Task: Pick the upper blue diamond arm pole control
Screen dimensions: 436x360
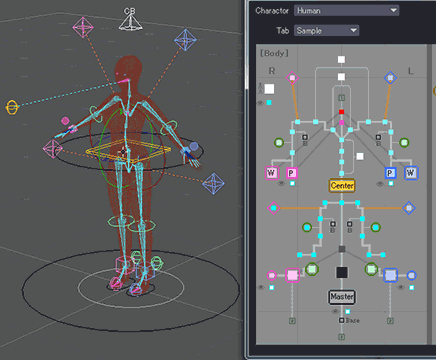Action: (x=390, y=78)
